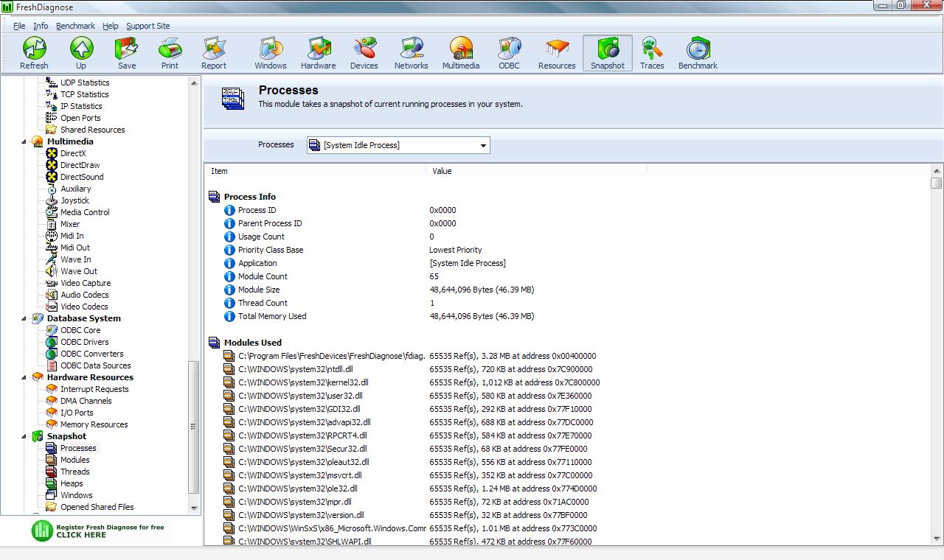Click sidebar scrollbar up arrow
The width and height of the screenshot is (944, 560).
(x=194, y=82)
